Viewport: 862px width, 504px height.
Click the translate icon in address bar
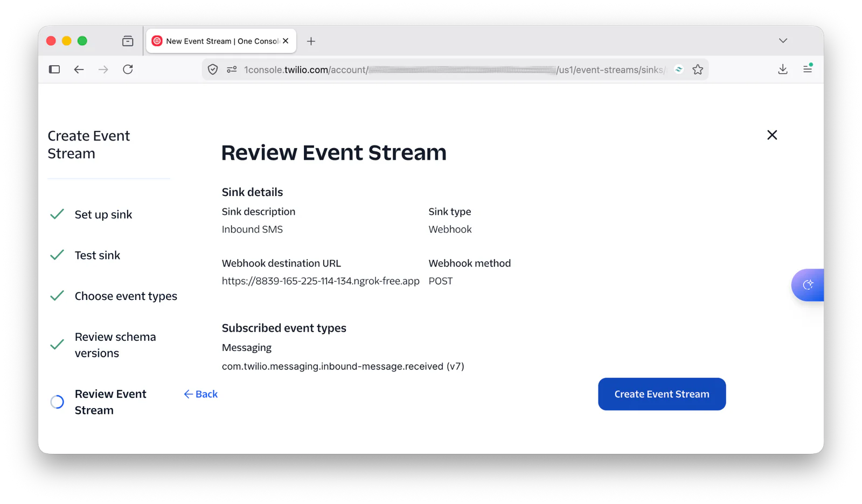click(679, 69)
